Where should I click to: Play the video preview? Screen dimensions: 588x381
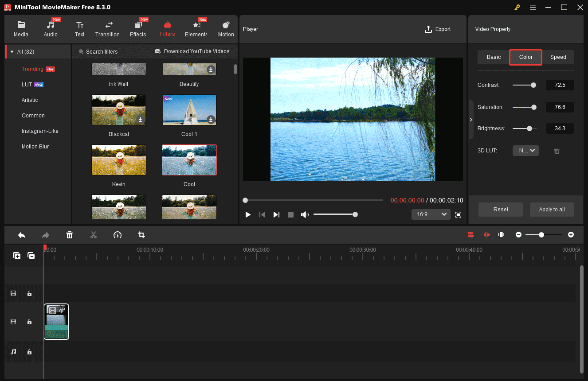[x=248, y=214]
